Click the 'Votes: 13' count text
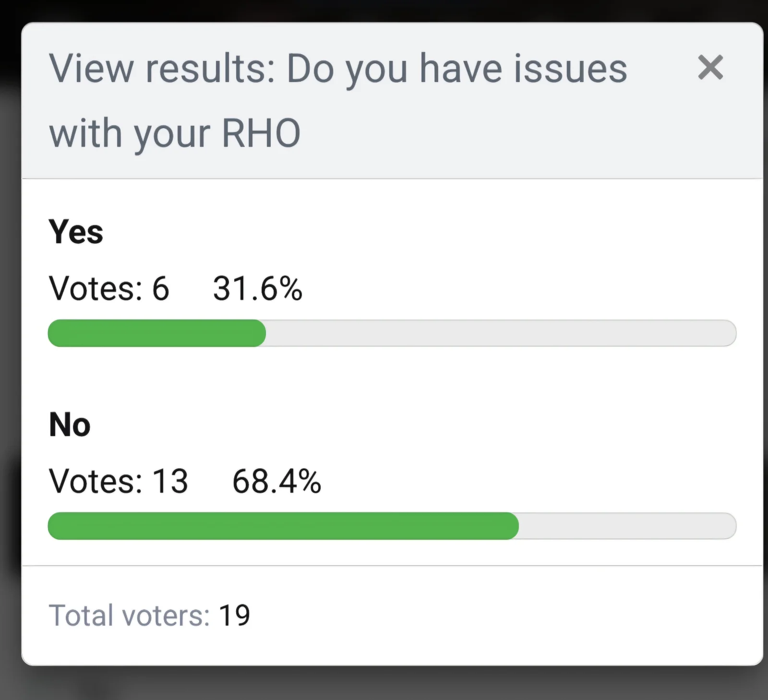The height and width of the screenshot is (700, 768). pyautogui.click(x=118, y=481)
